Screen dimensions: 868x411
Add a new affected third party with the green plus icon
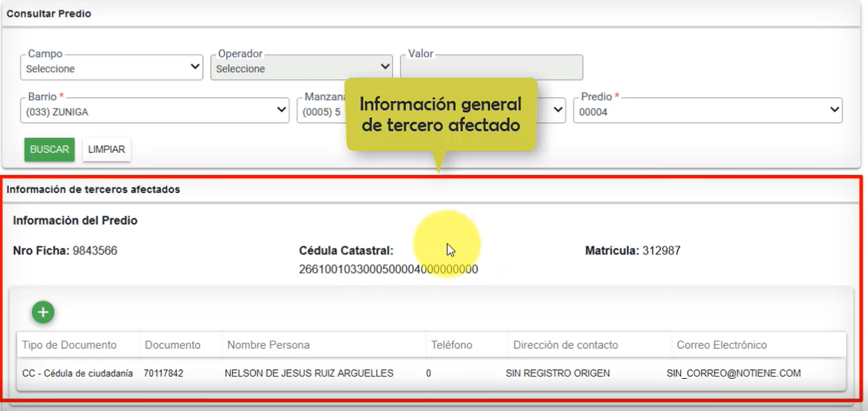pyautogui.click(x=43, y=312)
